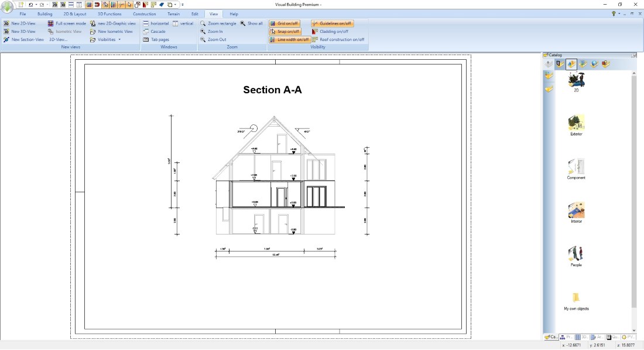Viewport: 644px width, 350px height.
Task: Open the help dropdown in top-right corner
Action: tap(619, 13)
